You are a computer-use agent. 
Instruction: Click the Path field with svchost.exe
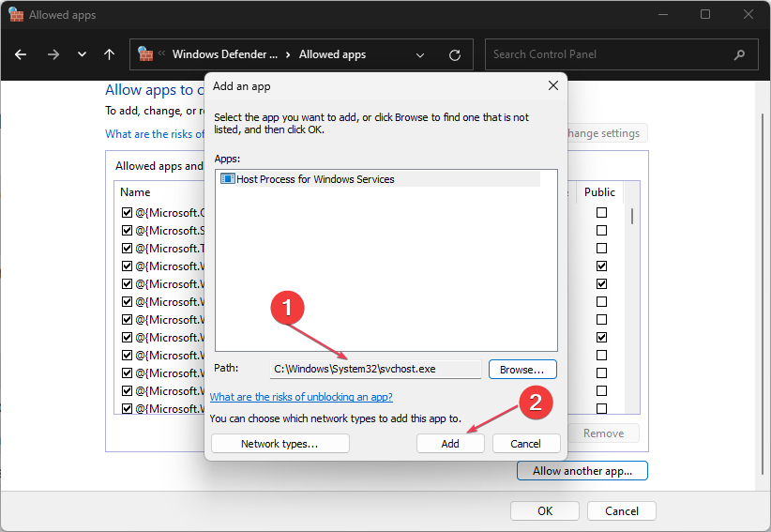(x=375, y=370)
